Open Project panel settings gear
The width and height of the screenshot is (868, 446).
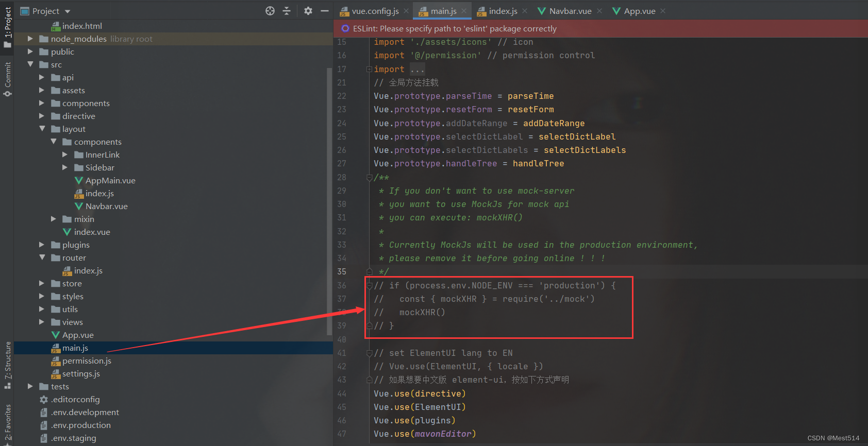308,11
